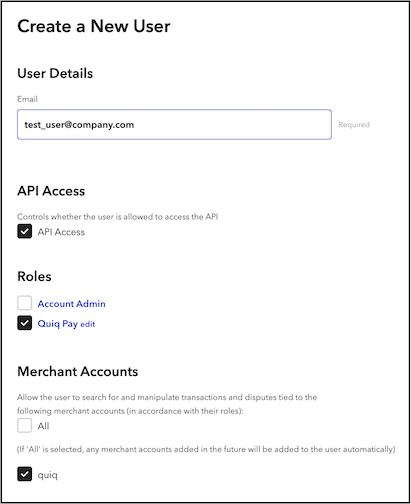Click the API Access section heading
Image resolution: width=411 pixels, height=504 pixels.
(x=51, y=191)
